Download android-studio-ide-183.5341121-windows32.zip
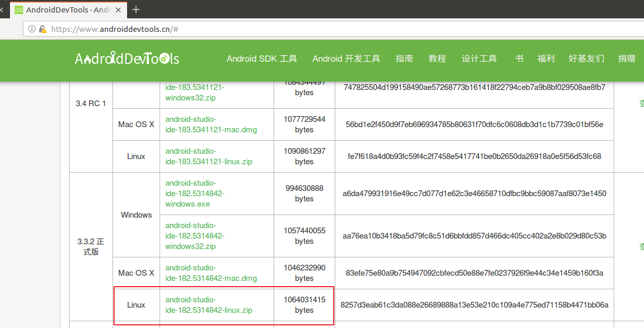Viewport: 644px width, 328px height. [195, 92]
